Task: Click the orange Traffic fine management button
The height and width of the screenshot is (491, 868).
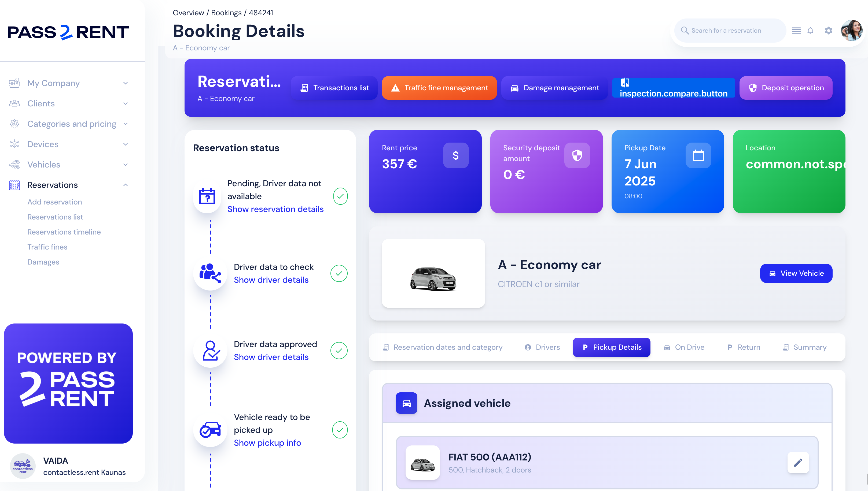Action: (439, 88)
